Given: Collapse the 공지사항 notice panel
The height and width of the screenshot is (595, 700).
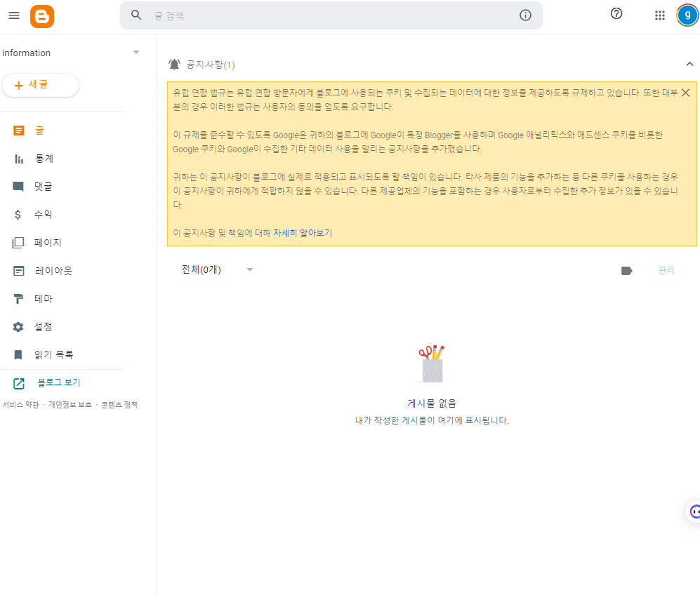Looking at the screenshot, I should coord(689,63).
